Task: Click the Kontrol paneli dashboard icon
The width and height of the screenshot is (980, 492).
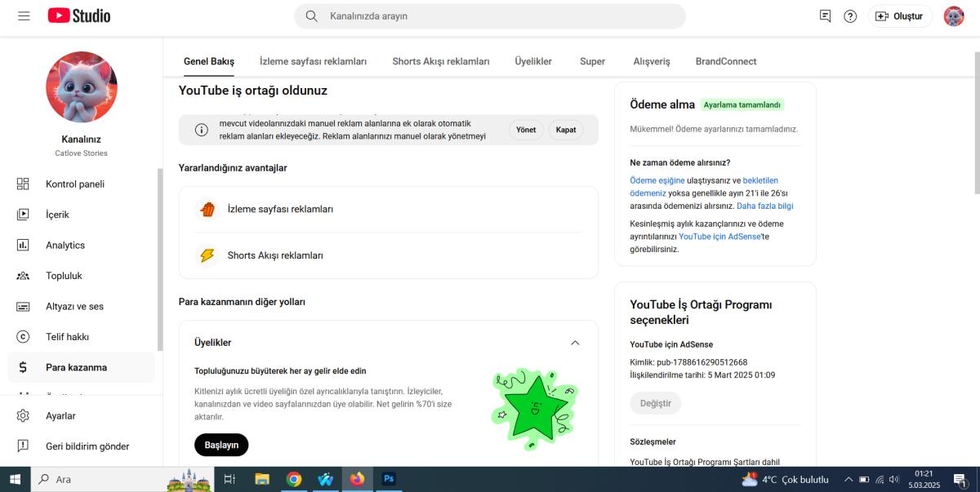Action: [x=23, y=184]
